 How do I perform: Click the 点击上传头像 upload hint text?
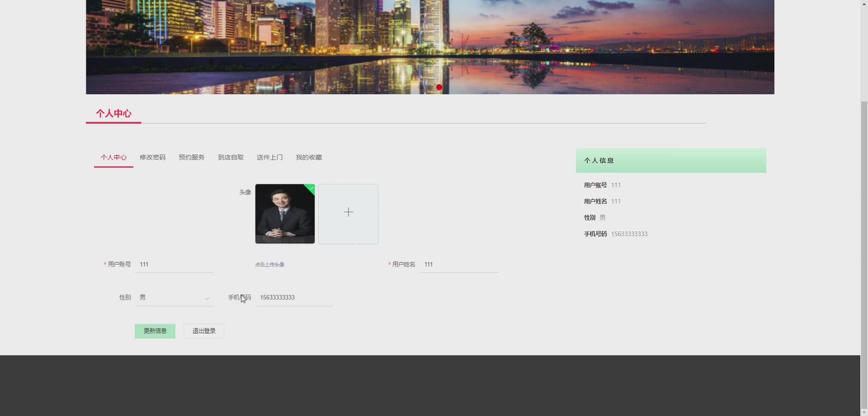tap(269, 265)
